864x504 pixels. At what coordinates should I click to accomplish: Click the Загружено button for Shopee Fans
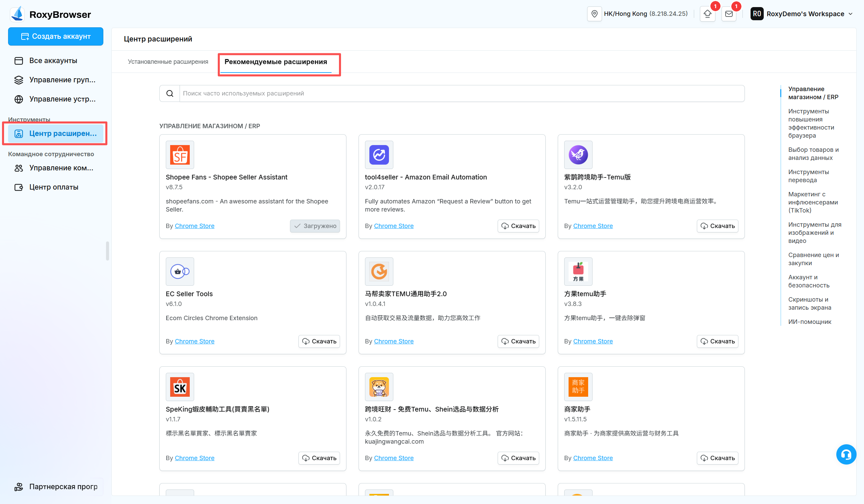(315, 226)
